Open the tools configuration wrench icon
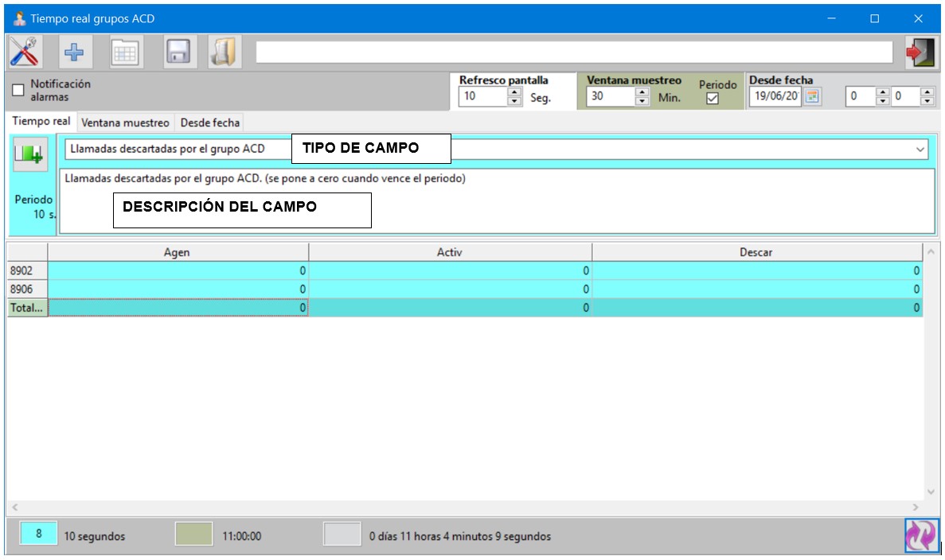 24,52
